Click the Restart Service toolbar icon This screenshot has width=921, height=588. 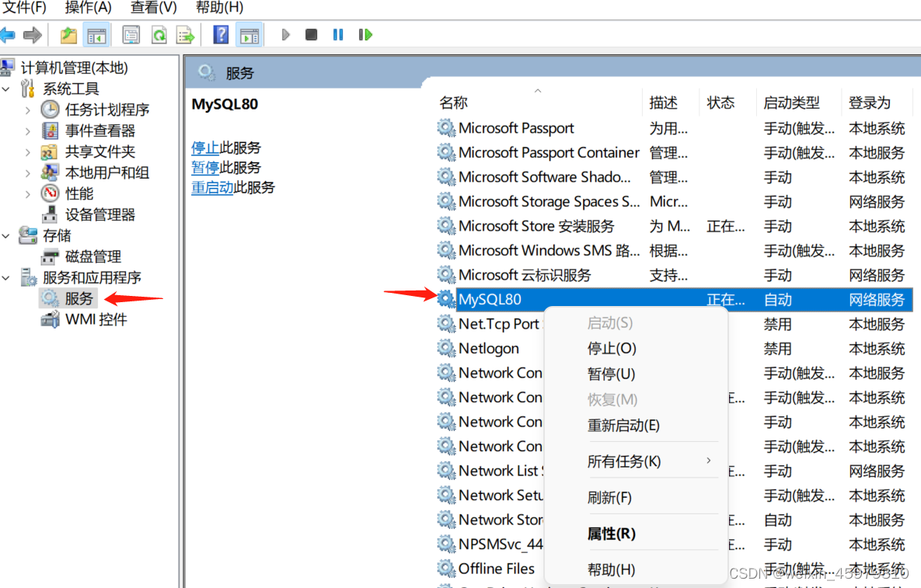point(365,35)
